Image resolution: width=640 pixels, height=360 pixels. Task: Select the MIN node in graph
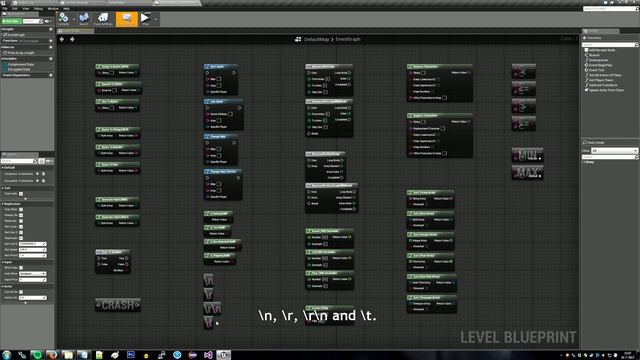click(x=527, y=155)
